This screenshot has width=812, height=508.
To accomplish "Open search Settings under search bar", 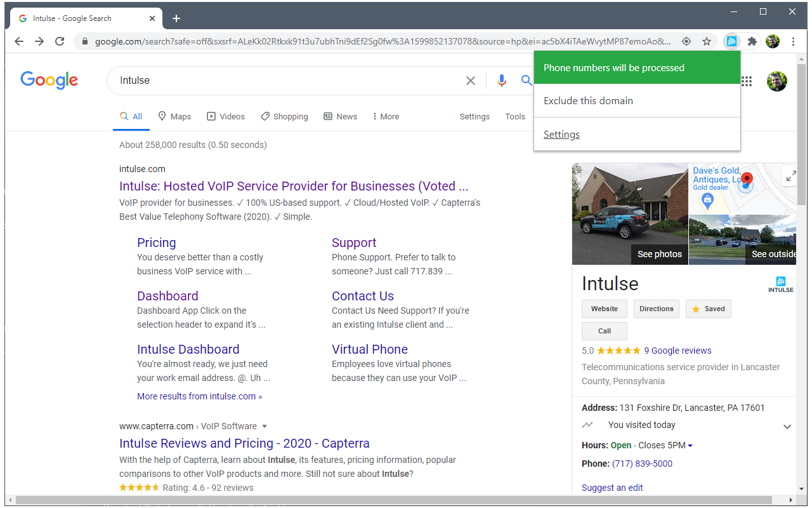I will point(475,117).
